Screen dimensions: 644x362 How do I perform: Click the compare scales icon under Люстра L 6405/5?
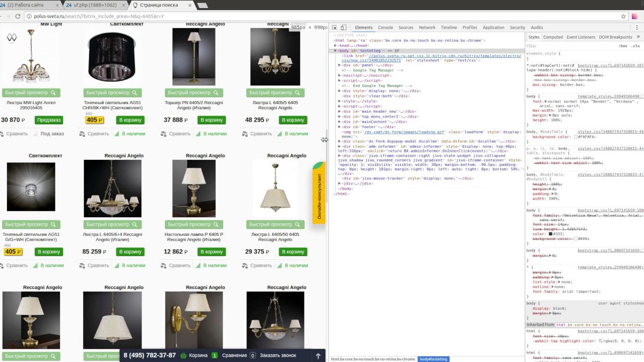pos(245,134)
